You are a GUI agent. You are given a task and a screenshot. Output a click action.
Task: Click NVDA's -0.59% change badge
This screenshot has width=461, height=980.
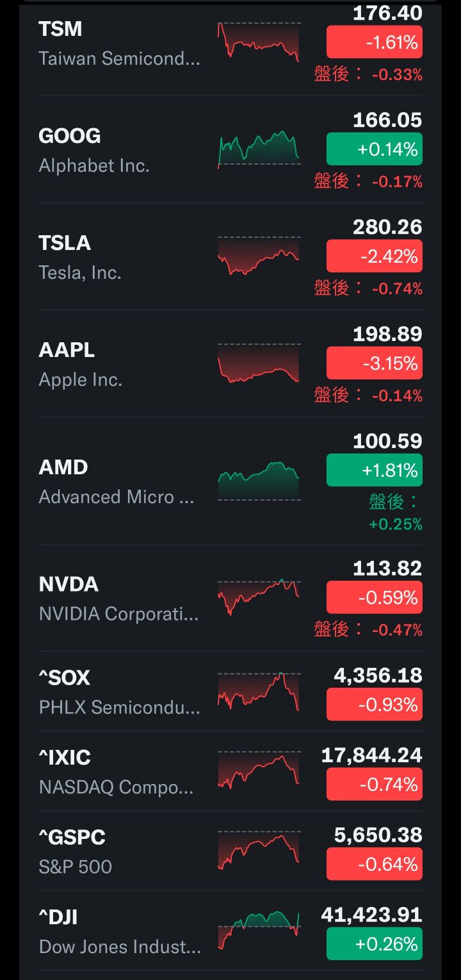click(375, 598)
